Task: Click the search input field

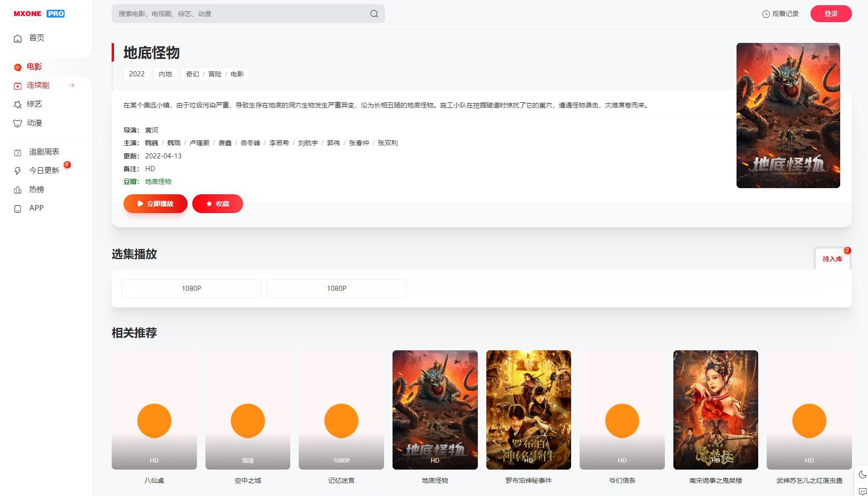Action: tap(236, 14)
